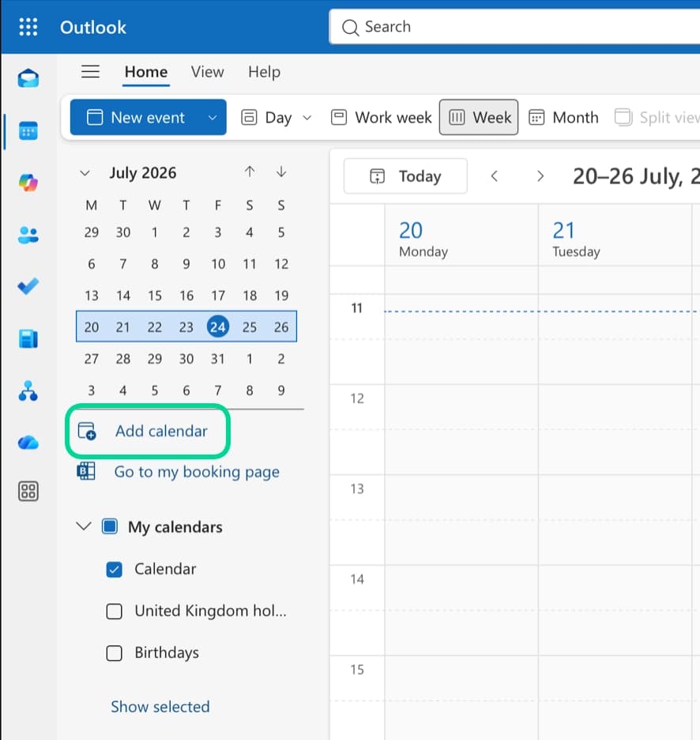700x740 pixels.
Task: Open OneDrive from the left rail
Action: click(28, 443)
